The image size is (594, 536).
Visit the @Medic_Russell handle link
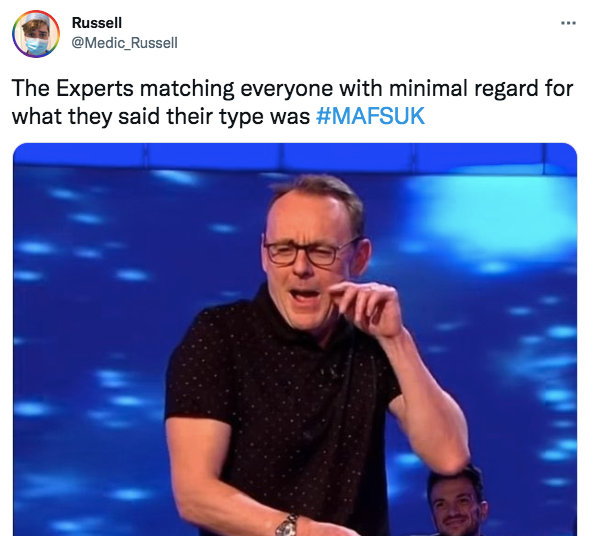[125, 43]
